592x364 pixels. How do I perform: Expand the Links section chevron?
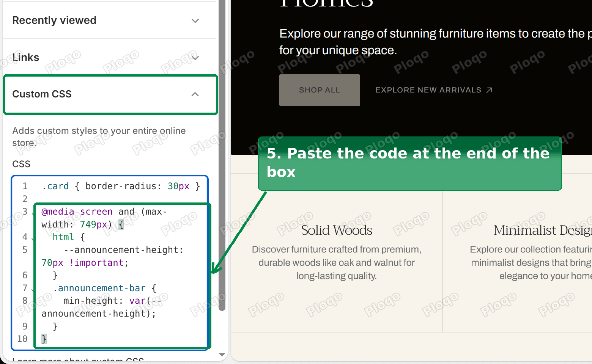point(195,58)
